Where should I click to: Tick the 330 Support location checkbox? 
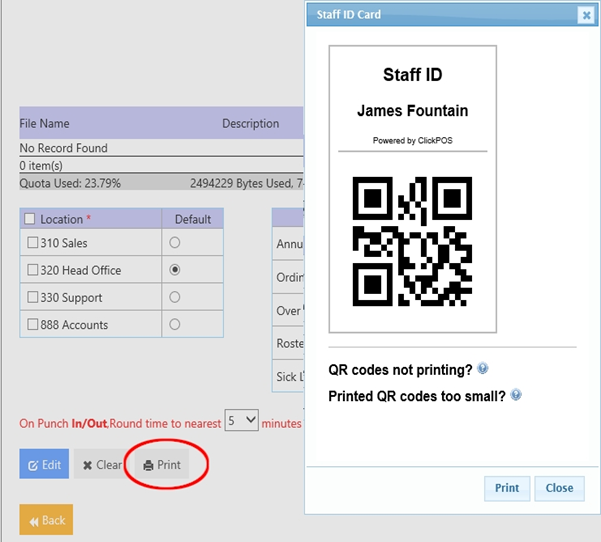33,297
